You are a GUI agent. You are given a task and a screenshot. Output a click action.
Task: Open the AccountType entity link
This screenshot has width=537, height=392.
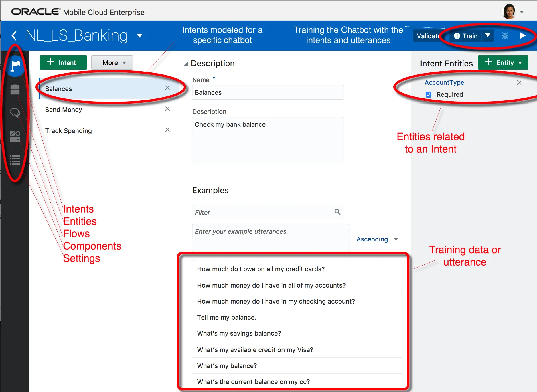point(444,82)
